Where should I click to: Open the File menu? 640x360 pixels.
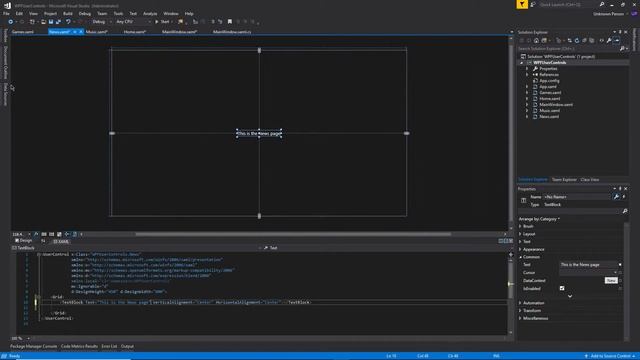point(7,13)
